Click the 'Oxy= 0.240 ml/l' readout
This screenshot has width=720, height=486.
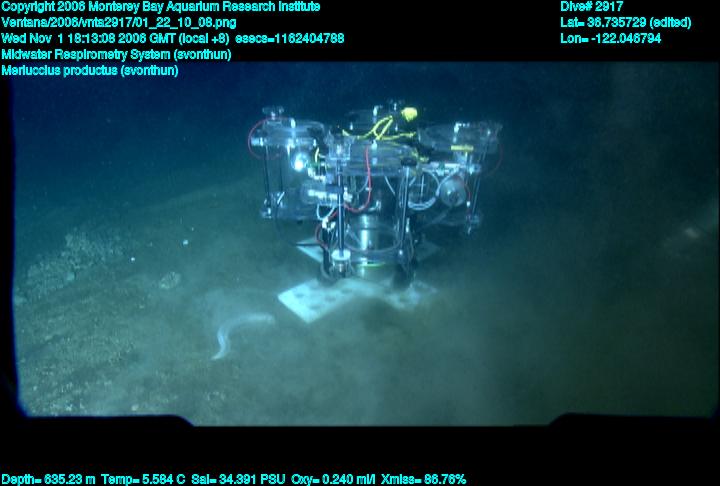[x=333, y=479]
